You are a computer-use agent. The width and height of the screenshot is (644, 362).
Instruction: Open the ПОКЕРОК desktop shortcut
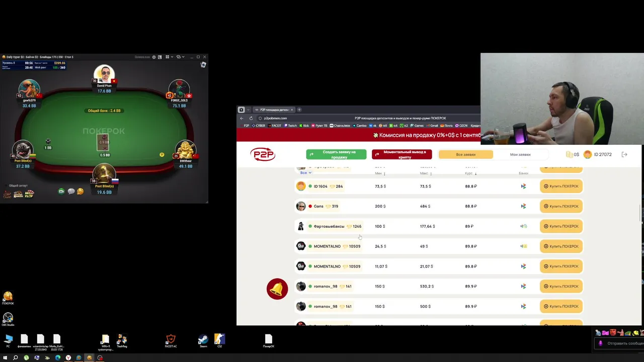(8, 298)
